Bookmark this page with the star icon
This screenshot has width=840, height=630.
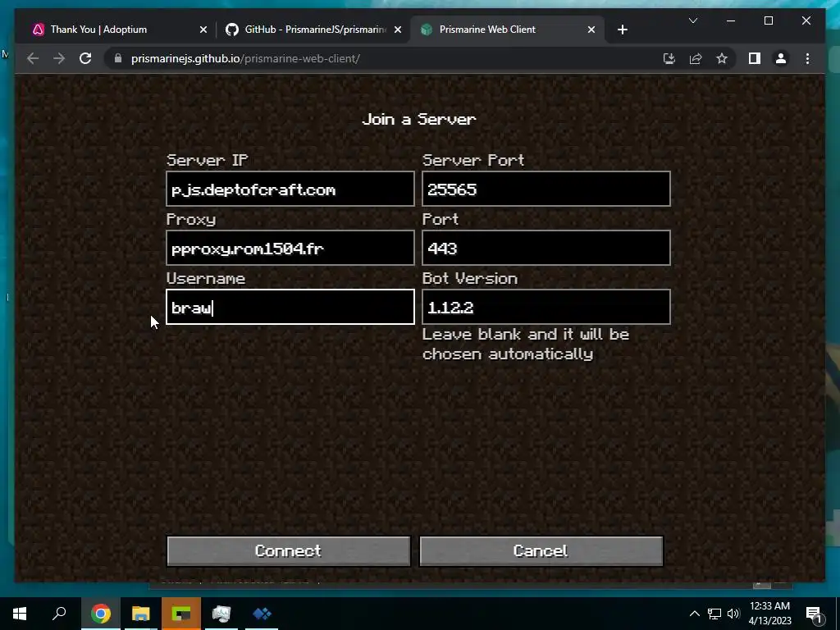pyautogui.click(x=722, y=58)
